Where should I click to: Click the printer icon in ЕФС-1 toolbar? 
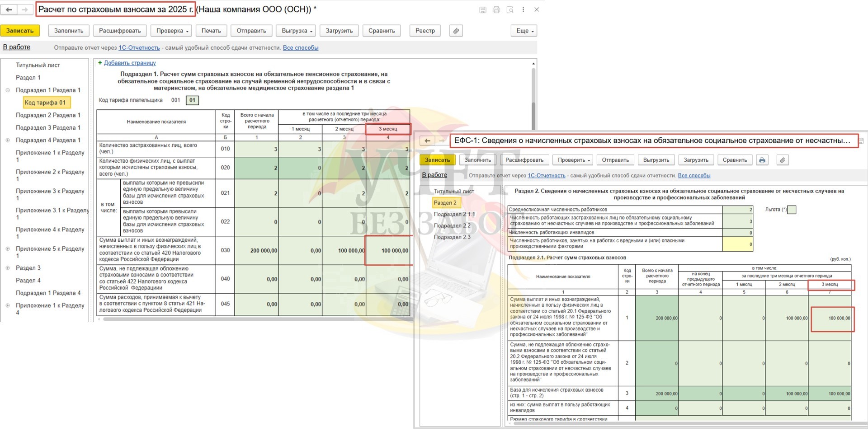pos(763,160)
